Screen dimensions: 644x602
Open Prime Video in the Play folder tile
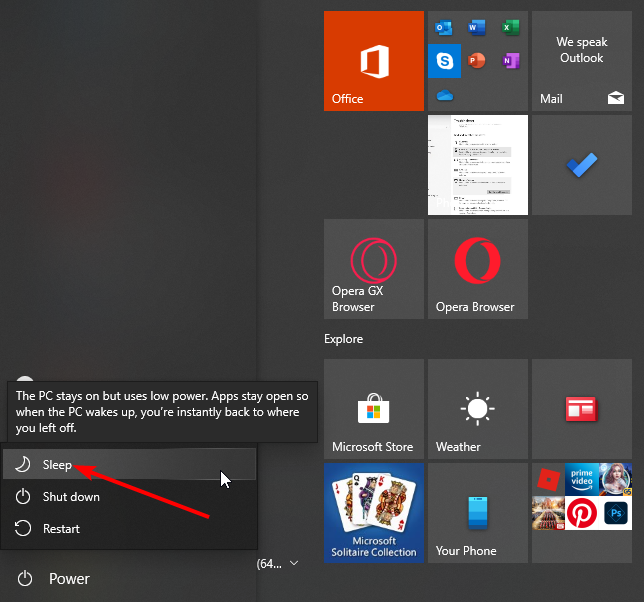582,480
